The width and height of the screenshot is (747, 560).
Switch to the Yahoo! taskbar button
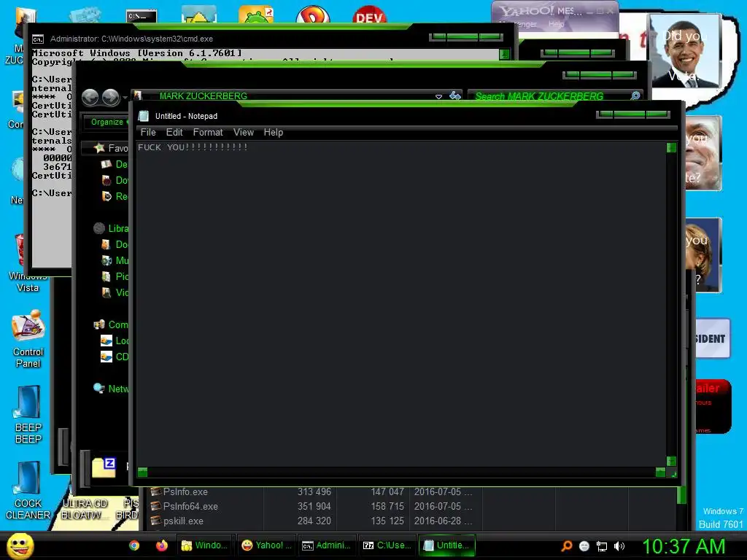(x=266, y=545)
